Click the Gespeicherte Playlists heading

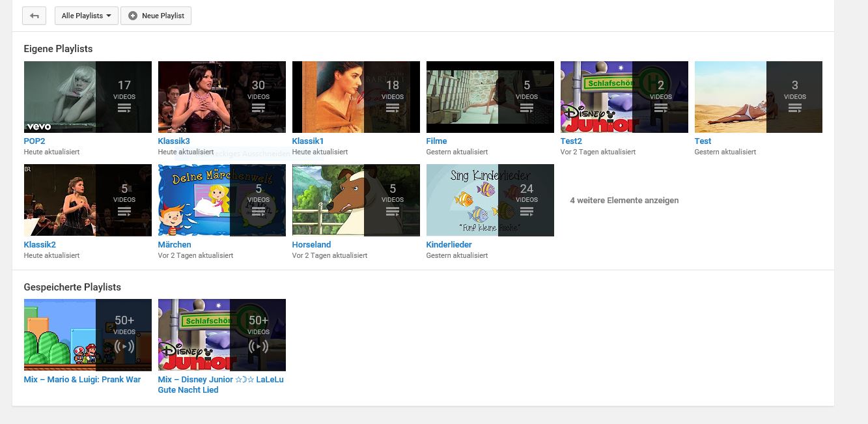click(72, 287)
